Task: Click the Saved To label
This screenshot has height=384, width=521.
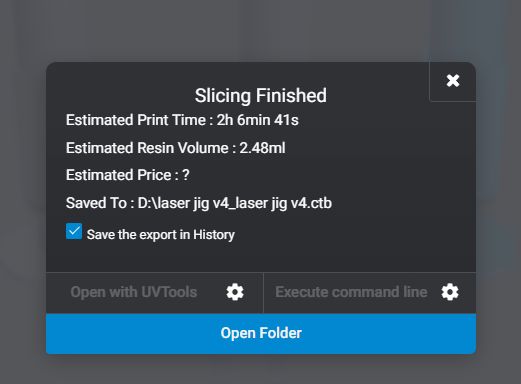Action: [96, 203]
